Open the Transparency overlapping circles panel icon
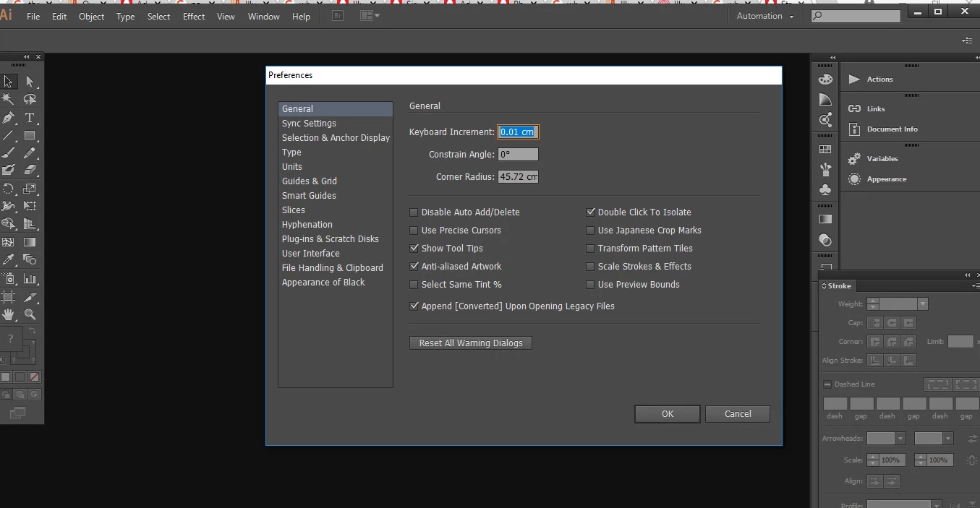Viewport: 980px width, 508px height. coord(825,240)
